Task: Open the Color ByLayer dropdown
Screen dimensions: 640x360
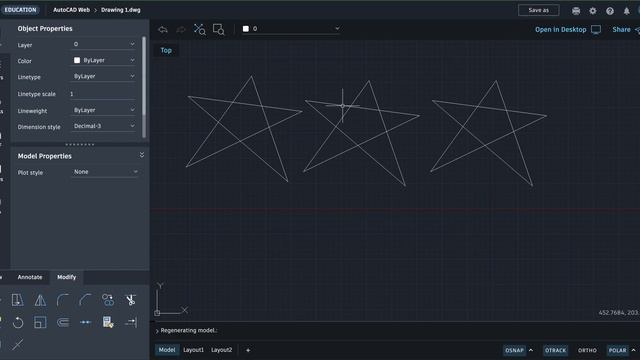Action: pyautogui.click(x=104, y=60)
